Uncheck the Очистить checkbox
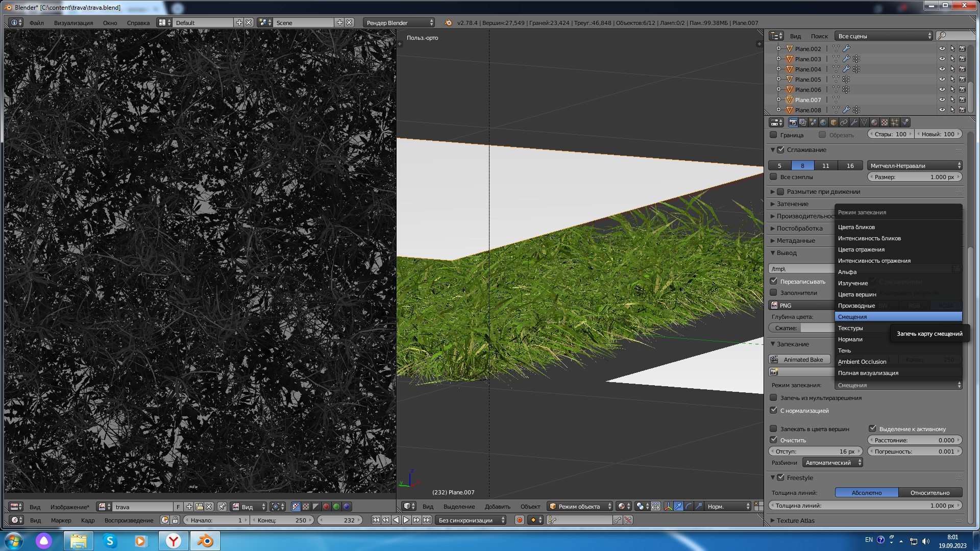The image size is (980, 551). tap(773, 440)
